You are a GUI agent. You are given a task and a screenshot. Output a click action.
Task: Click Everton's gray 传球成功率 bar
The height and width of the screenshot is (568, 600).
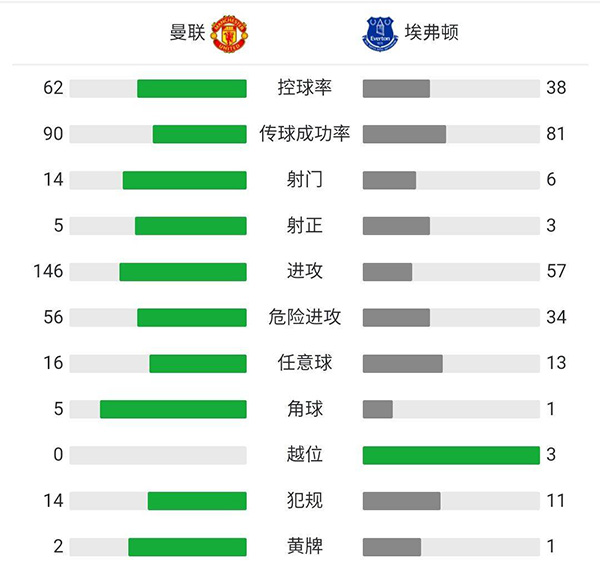coord(404,134)
